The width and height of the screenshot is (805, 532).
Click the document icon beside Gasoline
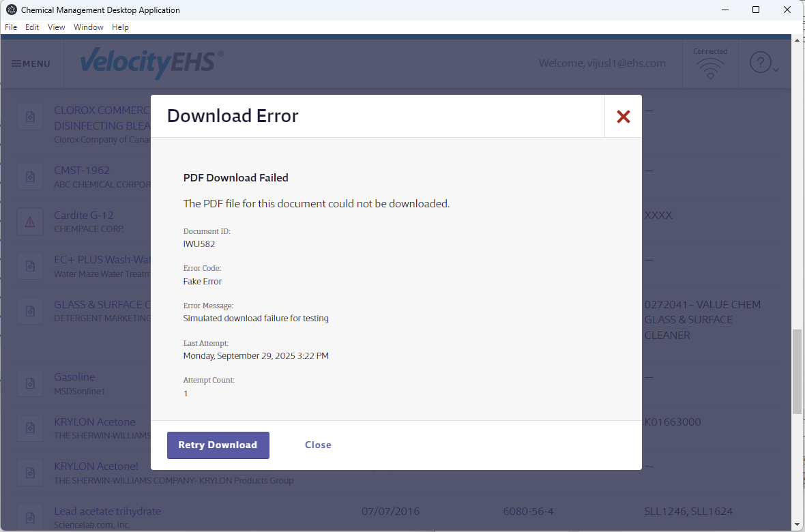[x=30, y=383]
